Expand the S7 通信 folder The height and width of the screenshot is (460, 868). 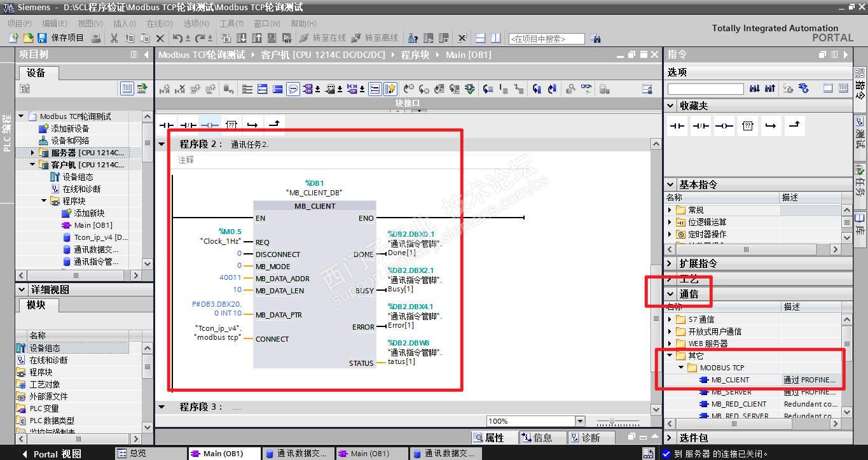[670, 319]
